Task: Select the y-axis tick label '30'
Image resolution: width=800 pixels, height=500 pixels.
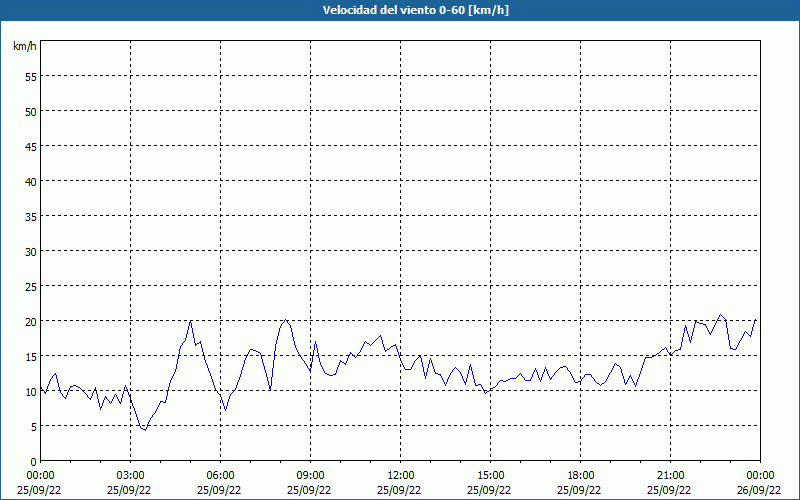Action: pyautogui.click(x=31, y=252)
